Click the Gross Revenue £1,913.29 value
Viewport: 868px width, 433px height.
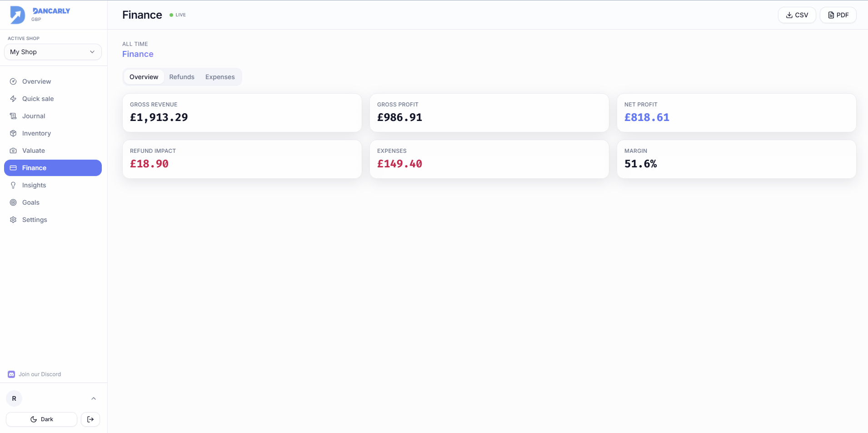pos(159,117)
